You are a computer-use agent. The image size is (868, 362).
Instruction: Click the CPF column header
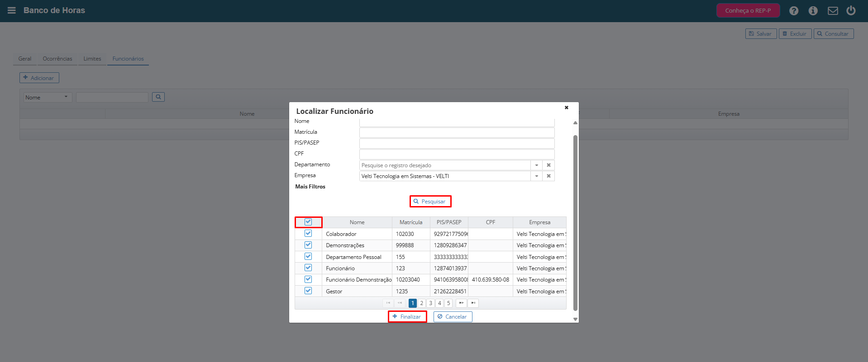[x=491, y=222]
